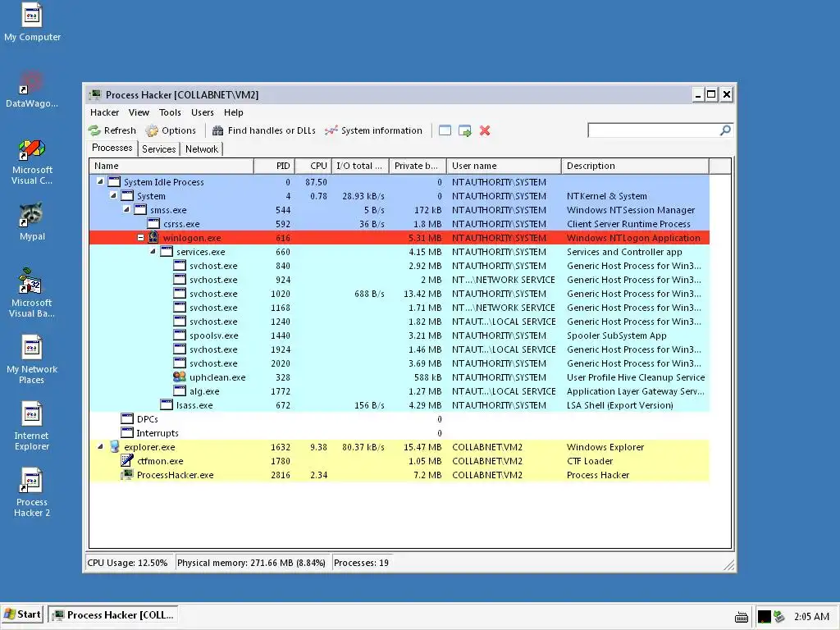
Task: Sort by the Name column header
Action: click(171, 166)
